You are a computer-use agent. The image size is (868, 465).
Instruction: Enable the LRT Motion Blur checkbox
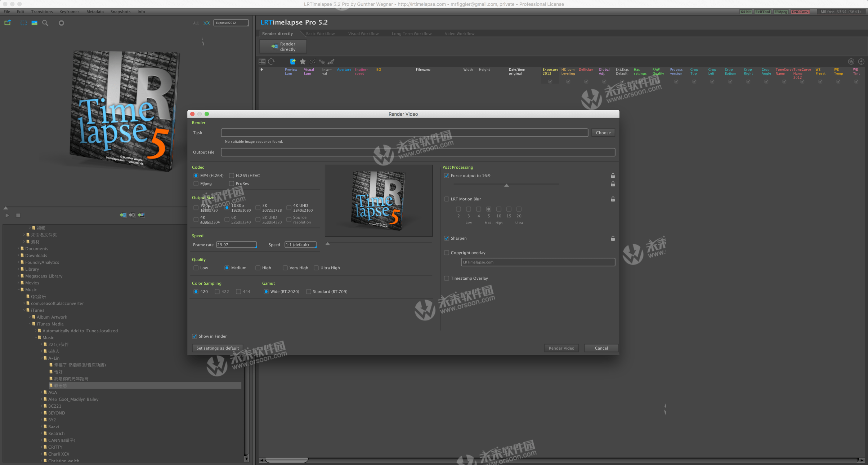tap(447, 199)
